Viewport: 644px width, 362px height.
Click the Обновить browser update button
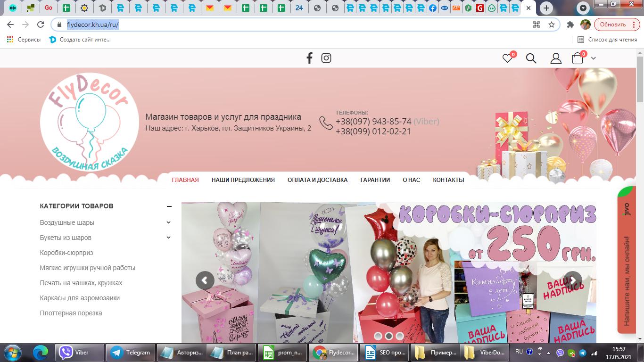617,25
